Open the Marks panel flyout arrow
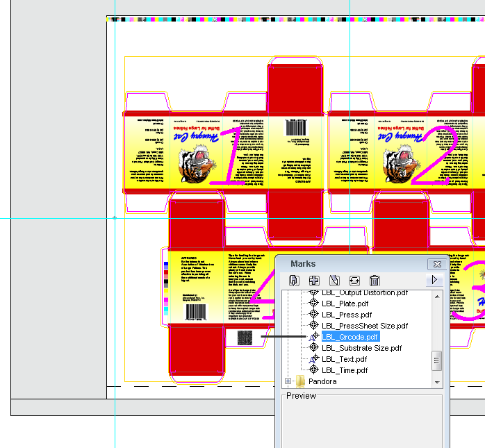 (434, 280)
